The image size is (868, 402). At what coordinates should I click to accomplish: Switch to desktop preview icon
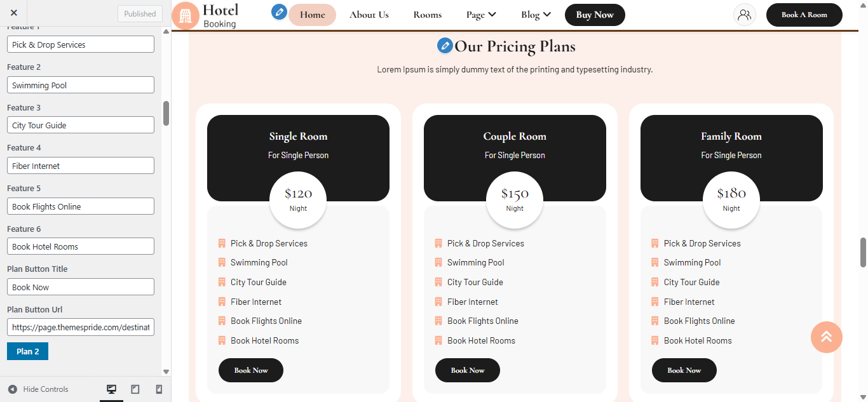point(111,389)
